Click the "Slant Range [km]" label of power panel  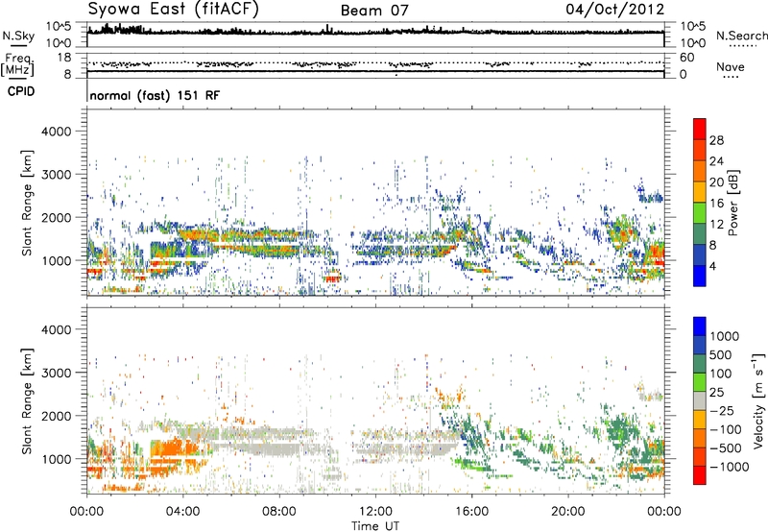pos(27,203)
